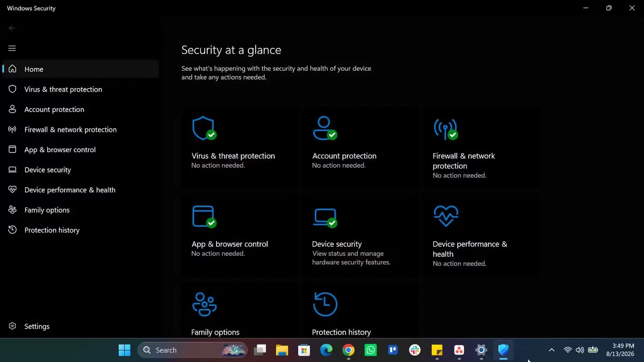
Task: Select Device security in sidebar
Action: (x=81, y=170)
